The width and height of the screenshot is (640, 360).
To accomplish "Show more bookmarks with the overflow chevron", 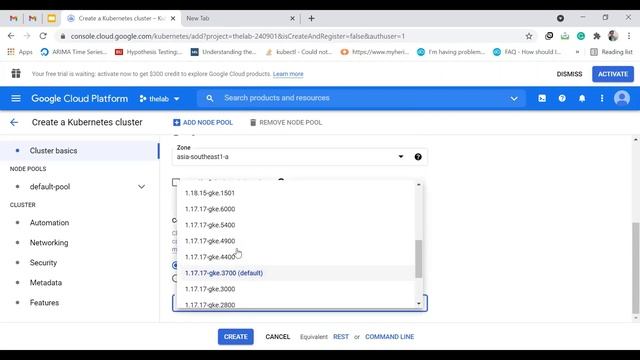I will tap(577, 52).
